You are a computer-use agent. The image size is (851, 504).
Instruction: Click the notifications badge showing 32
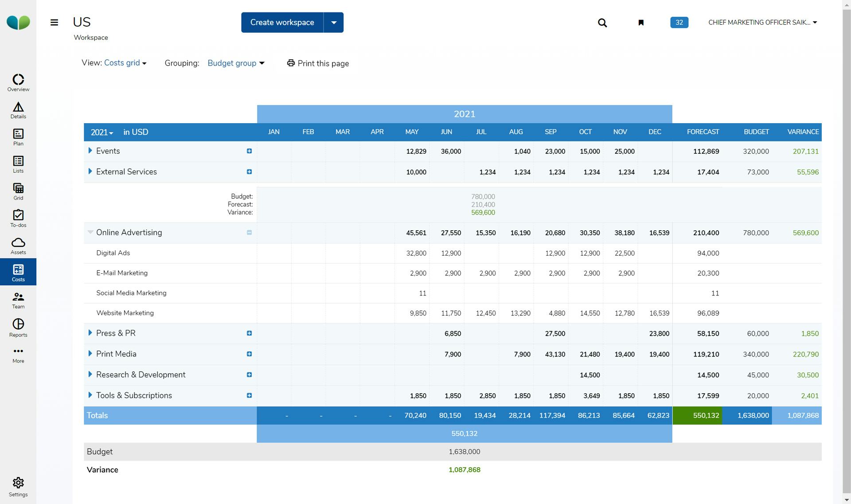click(x=679, y=23)
